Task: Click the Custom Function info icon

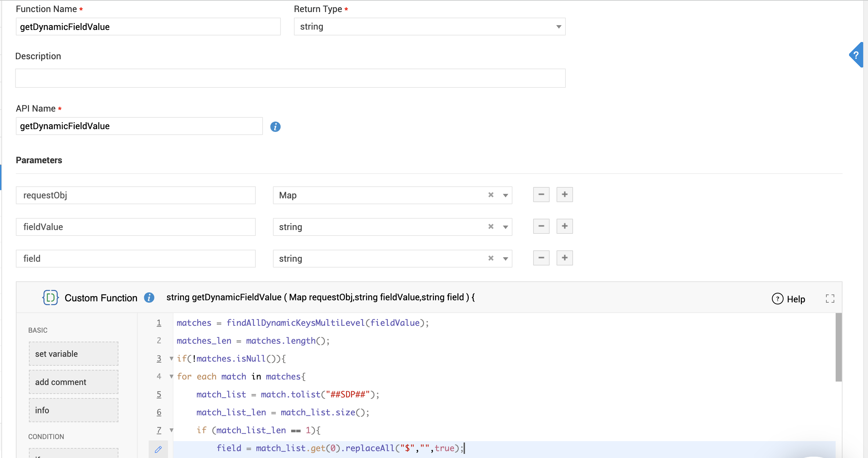Action: coord(149,298)
